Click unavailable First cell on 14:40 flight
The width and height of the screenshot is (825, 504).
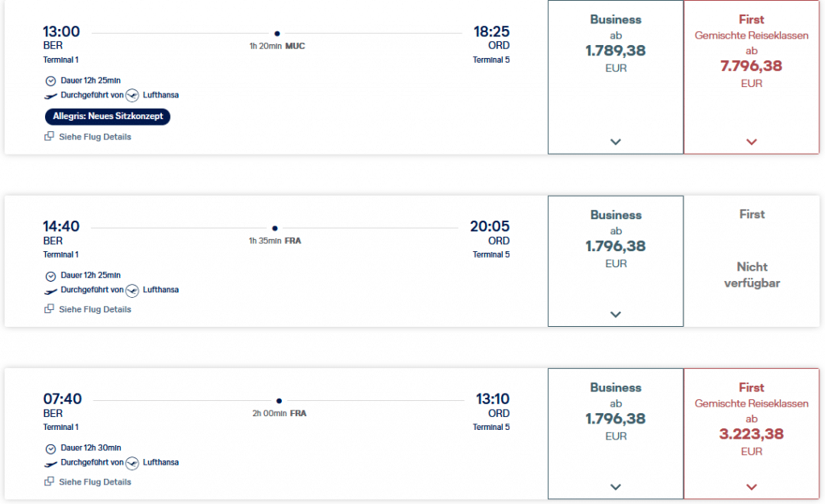point(752,262)
